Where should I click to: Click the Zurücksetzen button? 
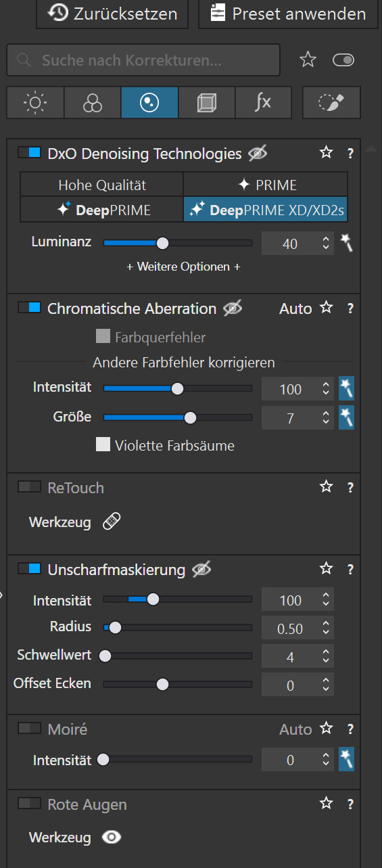pos(113,14)
